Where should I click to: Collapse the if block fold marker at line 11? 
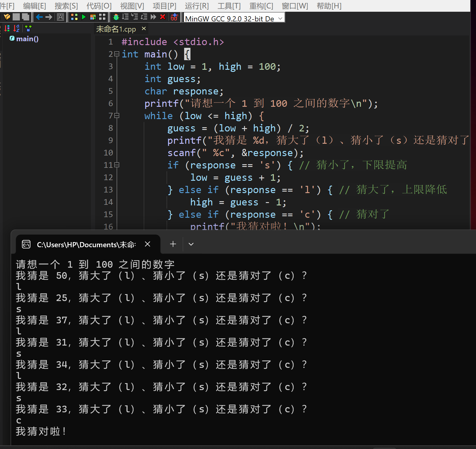(117, 165)
